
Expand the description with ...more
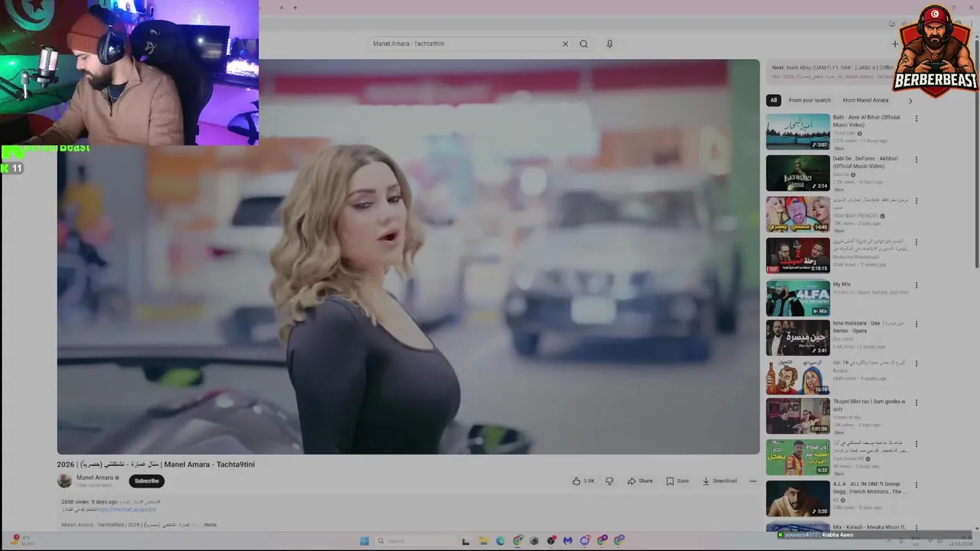(x=207, y=525)
